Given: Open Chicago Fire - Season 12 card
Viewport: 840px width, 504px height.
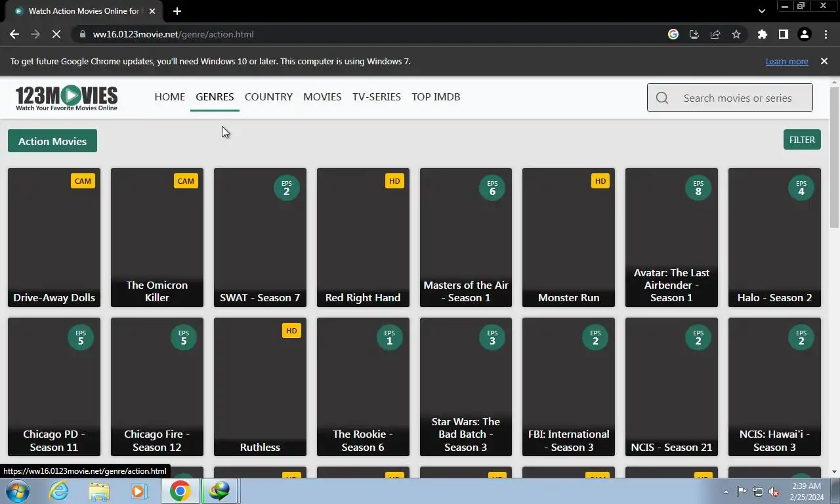Looking at the screenshot, I should click(157, 387).
